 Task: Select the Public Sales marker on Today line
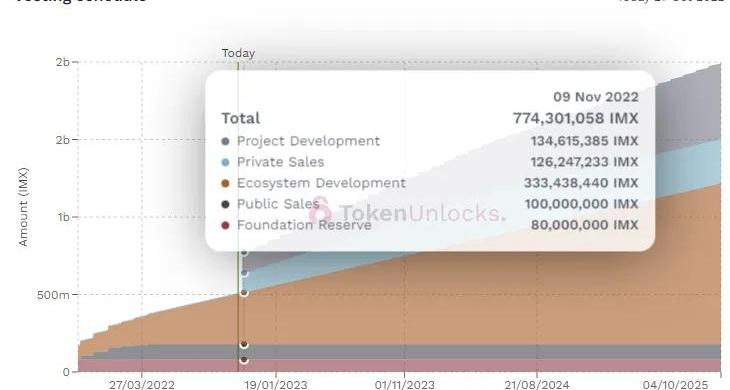[x=243, y=345]
